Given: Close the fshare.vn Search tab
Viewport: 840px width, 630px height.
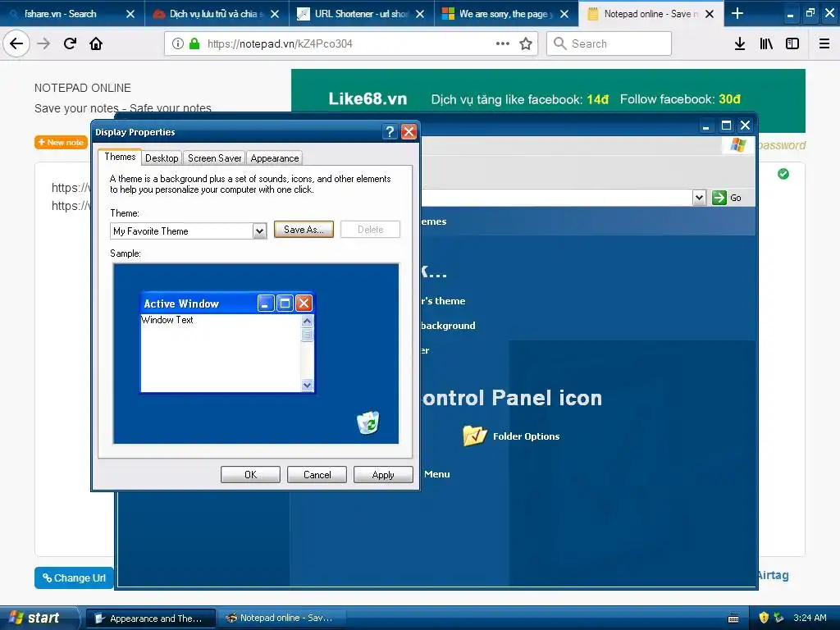Looking at the screenshot, I should point(130,14).
